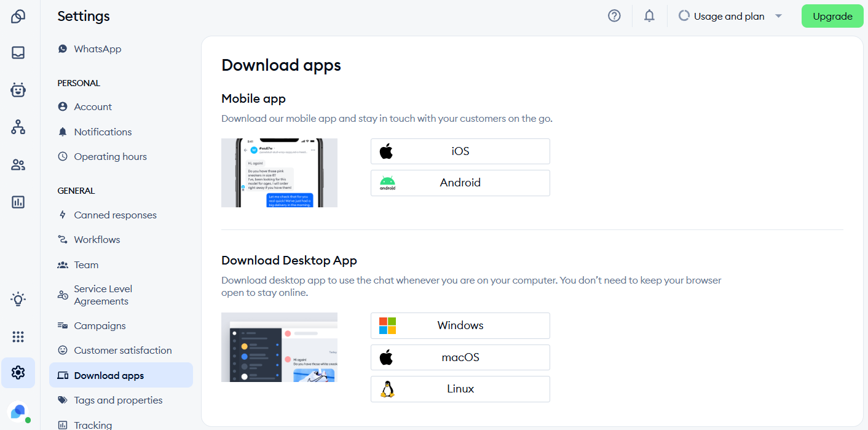Open the help question mark icon

coord(614,16)
